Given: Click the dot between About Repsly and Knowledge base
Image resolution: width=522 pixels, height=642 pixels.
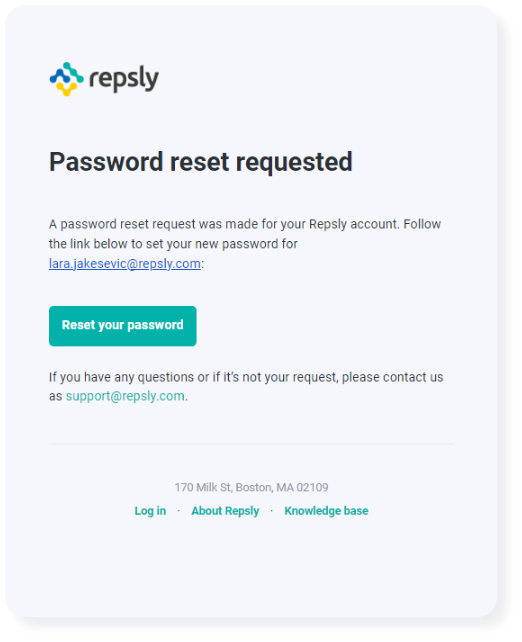Looking at the screenshot, I should pyautogui.click(x=272, y=511).
